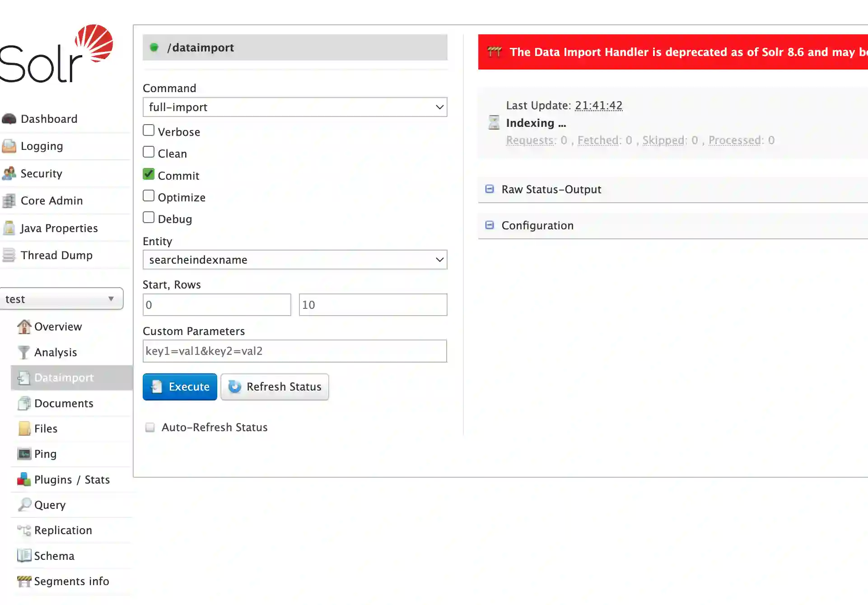Toggle the Auto-Refresh Status checkbox
The width and height of the screenshot is (868, 605).
point(150,427)
